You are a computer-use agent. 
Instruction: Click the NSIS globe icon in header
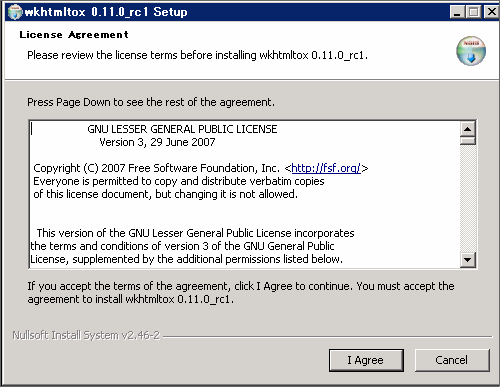(471, 51)
